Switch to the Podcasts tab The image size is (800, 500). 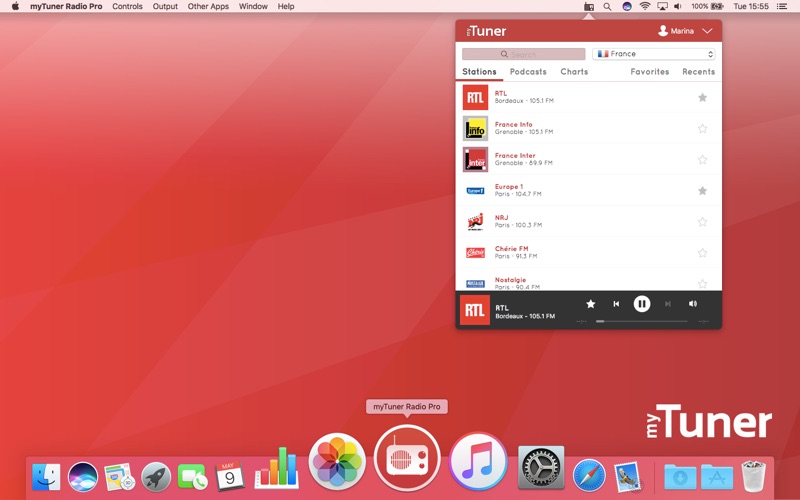[x=528, y=71]
